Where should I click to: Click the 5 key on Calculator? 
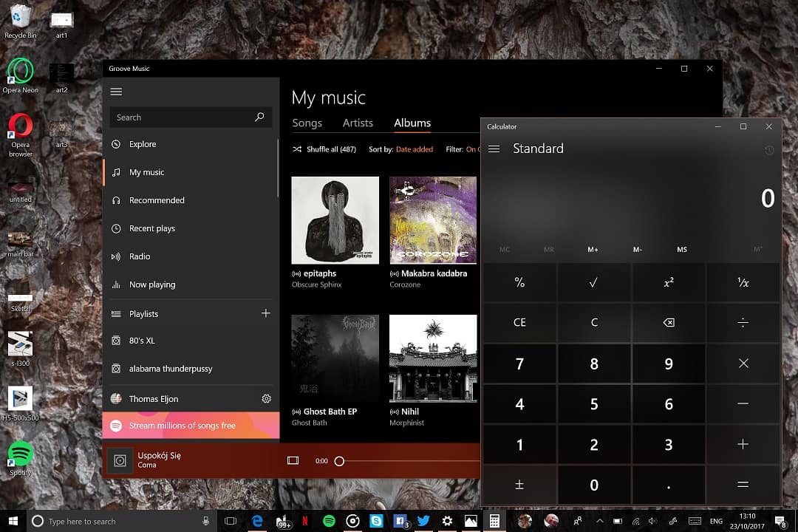coord(594,403)
